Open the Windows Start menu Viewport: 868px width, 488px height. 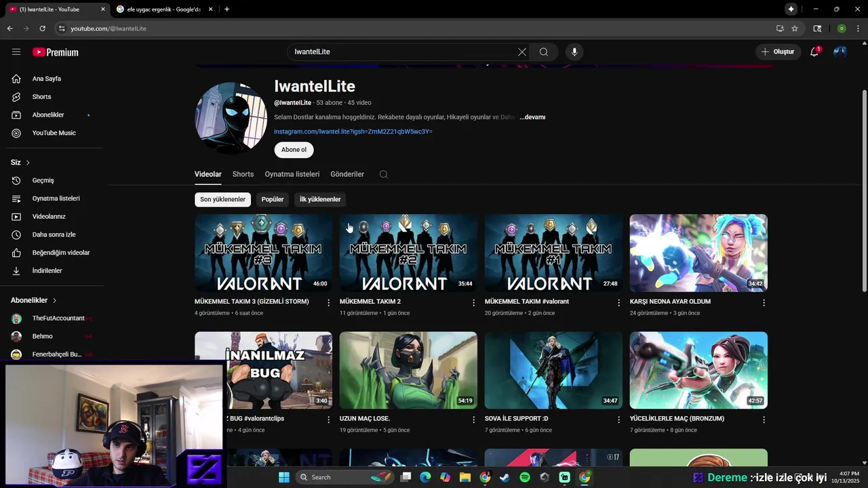click(x=284, y=477)
